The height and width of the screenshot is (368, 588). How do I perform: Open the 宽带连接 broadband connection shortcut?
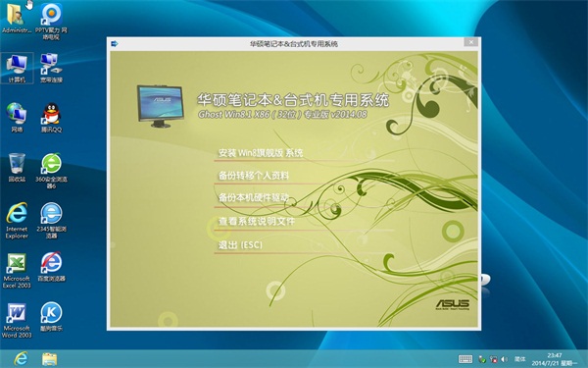[51, 68]
